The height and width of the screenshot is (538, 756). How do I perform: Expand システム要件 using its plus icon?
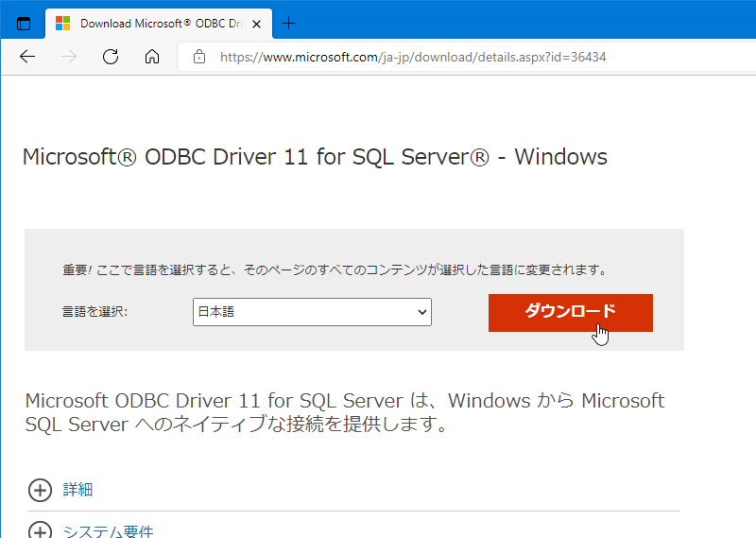[x=40, y=530]
